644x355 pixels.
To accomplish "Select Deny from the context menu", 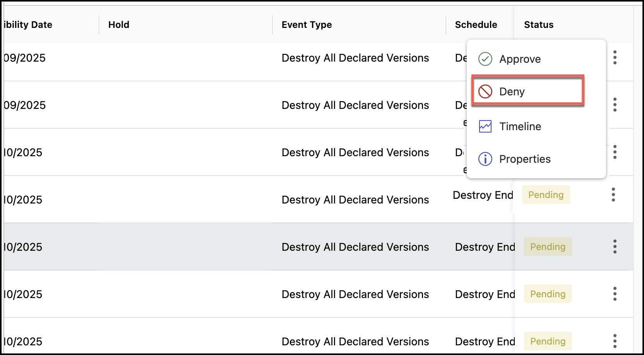I will tap(512, 91).
